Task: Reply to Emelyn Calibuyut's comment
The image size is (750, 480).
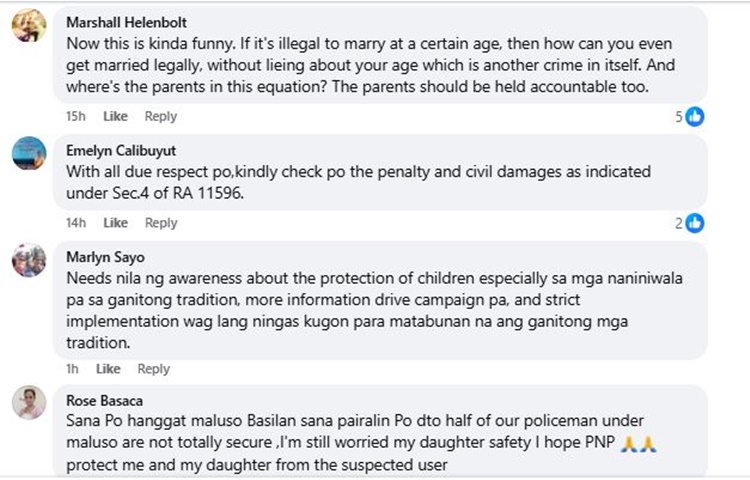Action: coord(161,223)
